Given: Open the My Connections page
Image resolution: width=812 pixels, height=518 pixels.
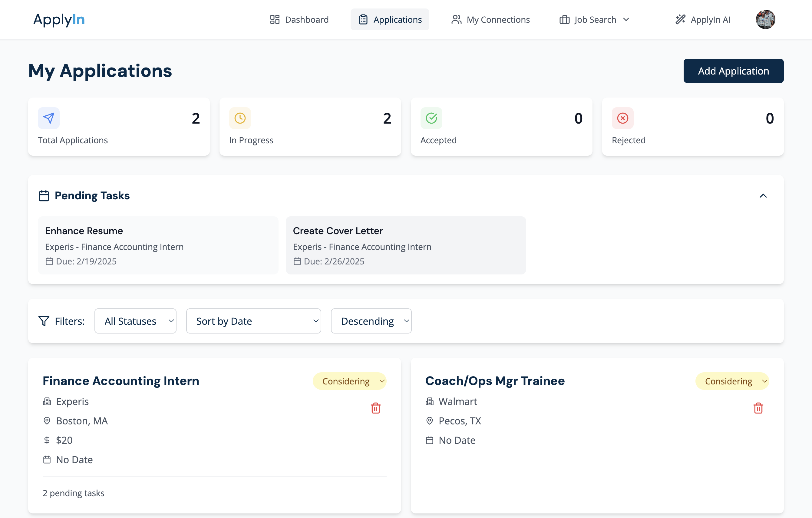Looking at the screenshot, I should click(x=491, y=20).
